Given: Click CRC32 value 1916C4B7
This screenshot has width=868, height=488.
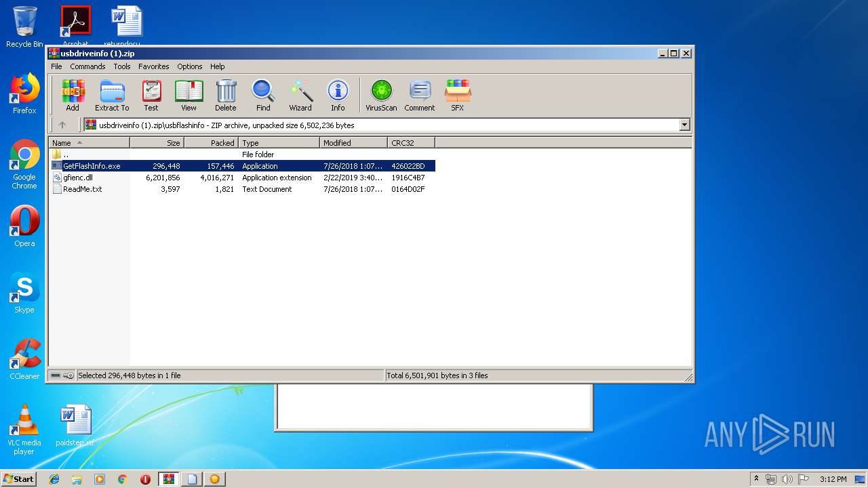Looking at the screenshot, I should (x=408, y=178).
